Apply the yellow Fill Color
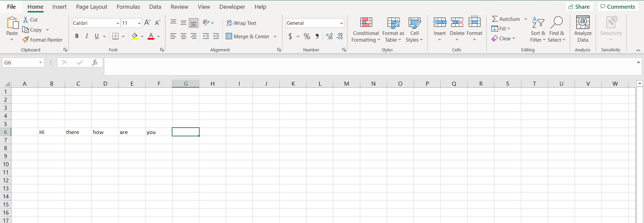The image size is (644, 223). [x=135, y=36]
